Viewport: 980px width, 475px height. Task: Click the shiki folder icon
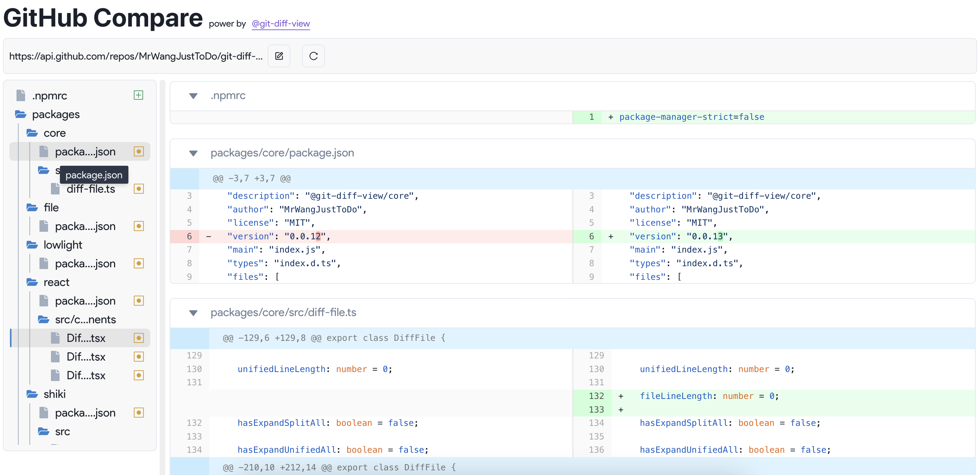point(32,394)
